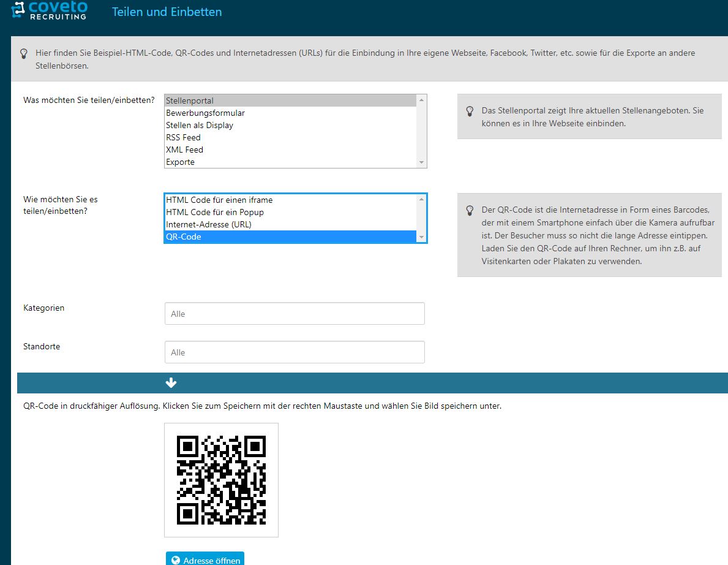
Task: Choose Stellen als Display option
Action: tap(291, 125)
